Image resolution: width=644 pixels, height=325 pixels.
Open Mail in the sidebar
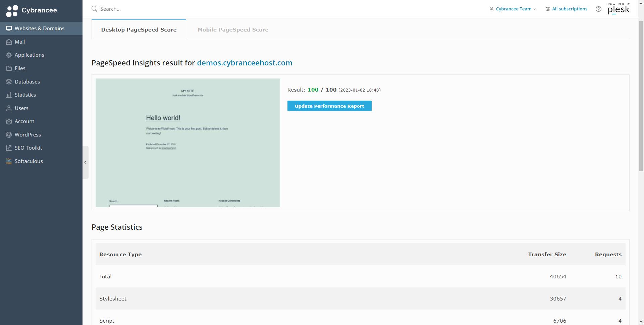pos(41,42)
